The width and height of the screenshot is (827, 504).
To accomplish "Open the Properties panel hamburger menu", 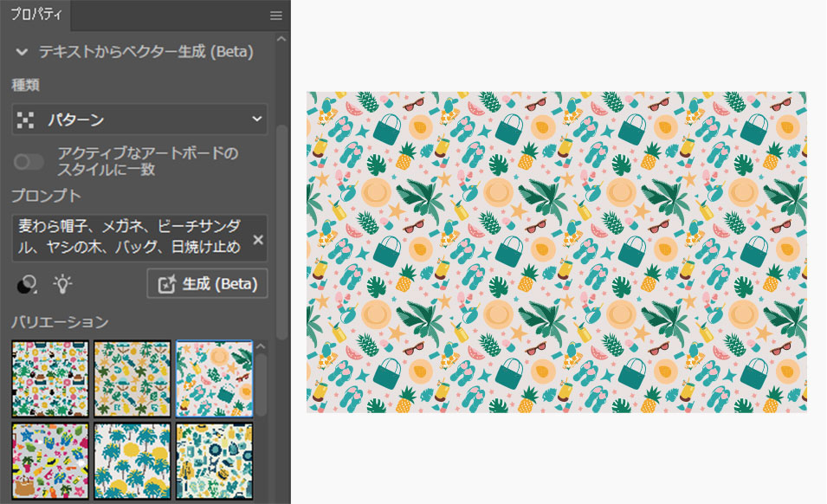I will coord(275,15).
